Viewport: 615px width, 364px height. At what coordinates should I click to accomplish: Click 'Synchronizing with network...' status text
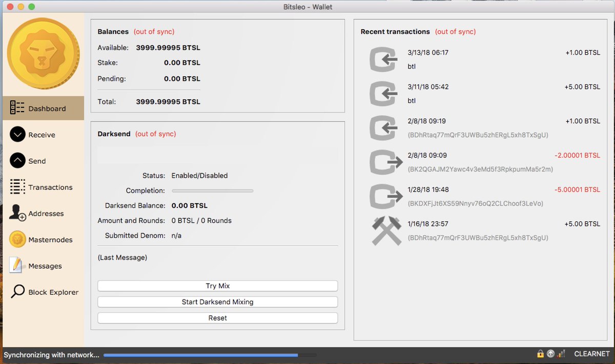click(x=52, y=355)
